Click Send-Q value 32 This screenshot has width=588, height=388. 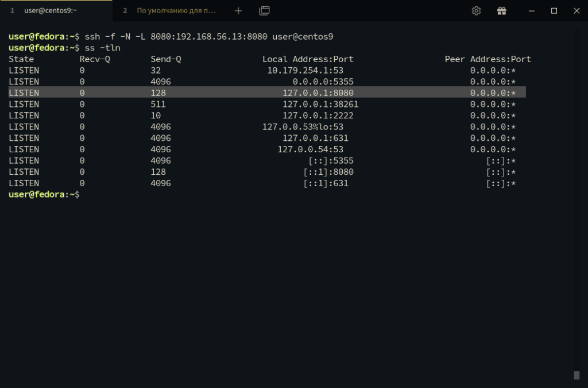(x=156, y=71)
